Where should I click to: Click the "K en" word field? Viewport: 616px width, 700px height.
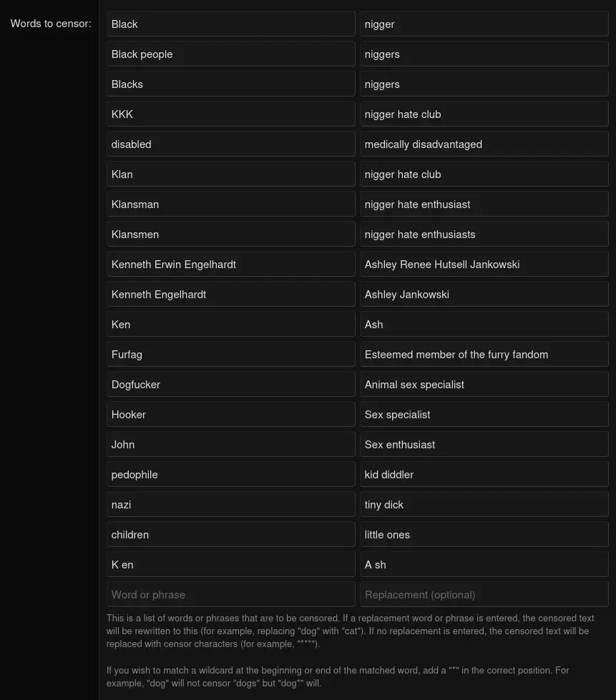click(230, 564)
